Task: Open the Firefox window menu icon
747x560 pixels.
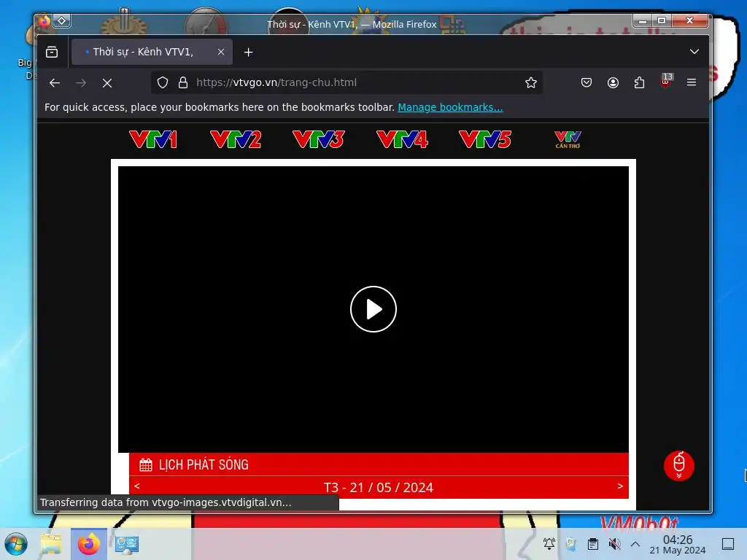Action: tap(44, 20)
